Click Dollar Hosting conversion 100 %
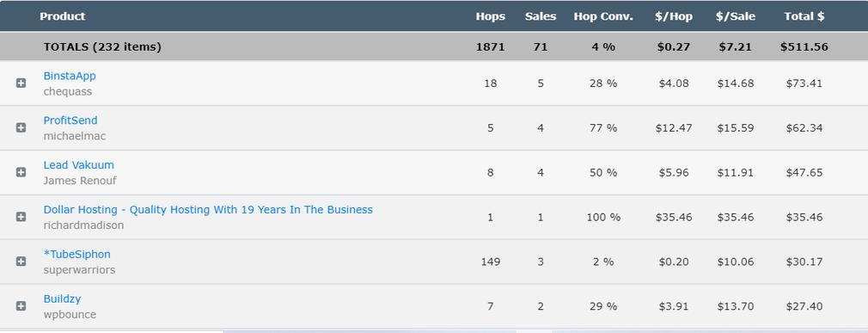Image resolution: width=868 pixels, height=333 pixels. pyautogui.click(x=603, y=217)
